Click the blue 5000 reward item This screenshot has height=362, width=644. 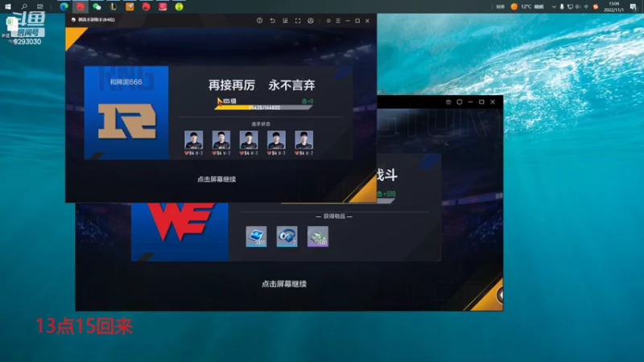point(256,237)
